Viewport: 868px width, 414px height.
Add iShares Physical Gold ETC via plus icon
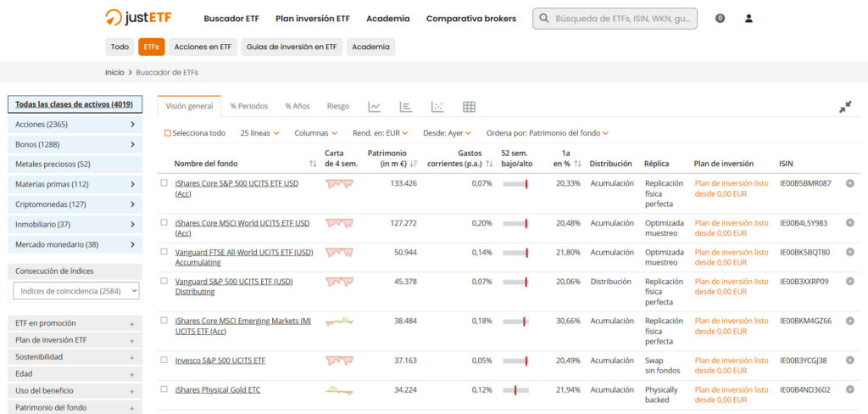pos(849,389)
